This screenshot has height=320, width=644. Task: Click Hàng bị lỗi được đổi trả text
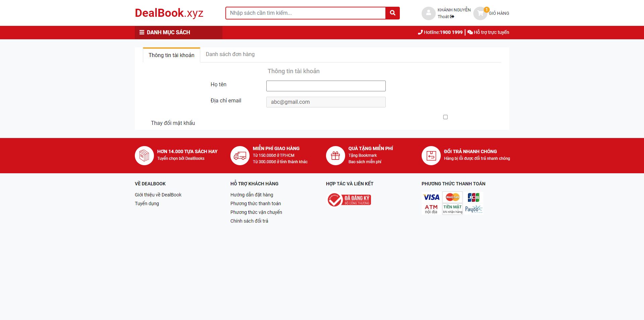point(477,158)
